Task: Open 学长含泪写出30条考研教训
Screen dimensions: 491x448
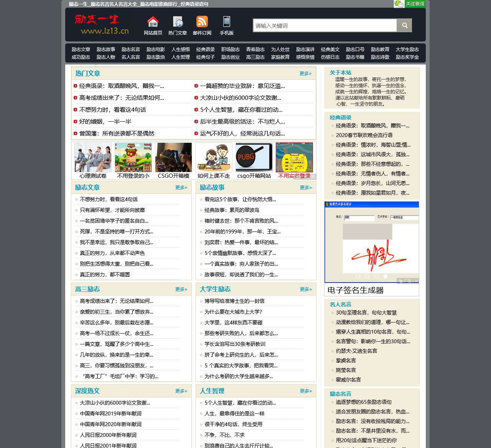Action: tap(235, 344)
